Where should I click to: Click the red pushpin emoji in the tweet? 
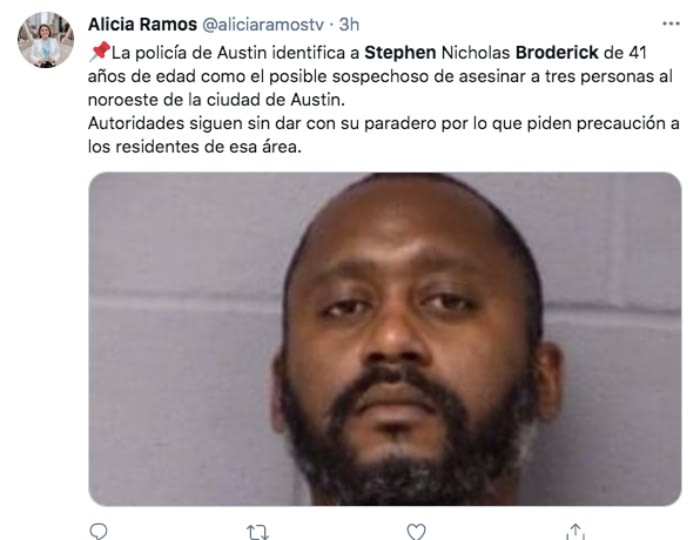pyautogui.click(x=100, y=52)
